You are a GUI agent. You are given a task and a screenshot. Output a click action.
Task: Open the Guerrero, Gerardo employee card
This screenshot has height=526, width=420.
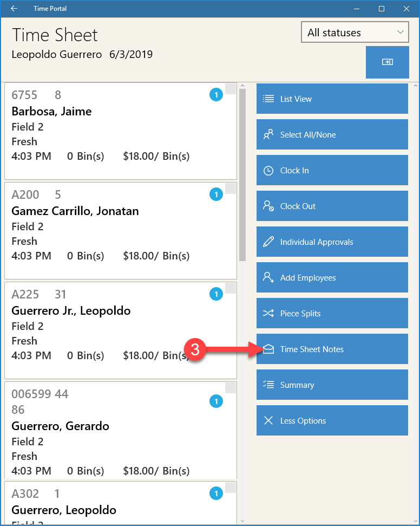click(121, 430)
